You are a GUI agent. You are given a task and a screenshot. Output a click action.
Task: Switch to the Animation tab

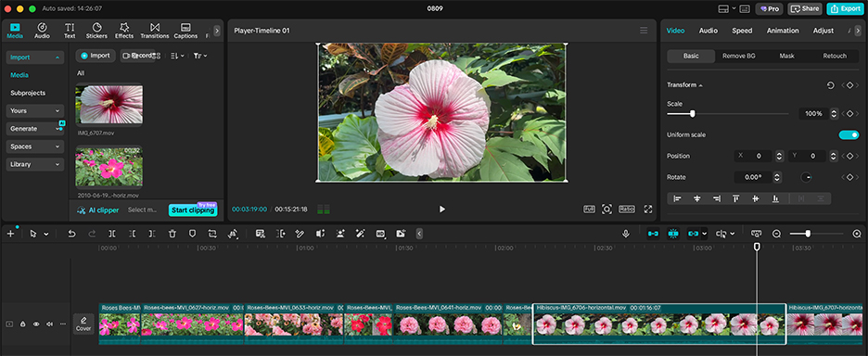(x=782, y=31)
